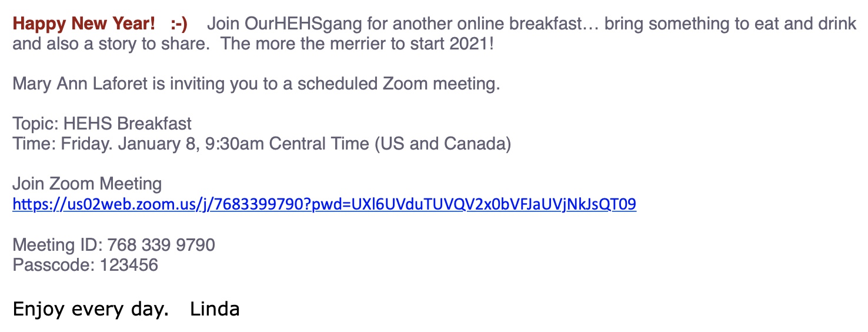This screenshot has height=332, width=868.
Task: Click the red "Happy New Year!" heading
Action: 84,24
